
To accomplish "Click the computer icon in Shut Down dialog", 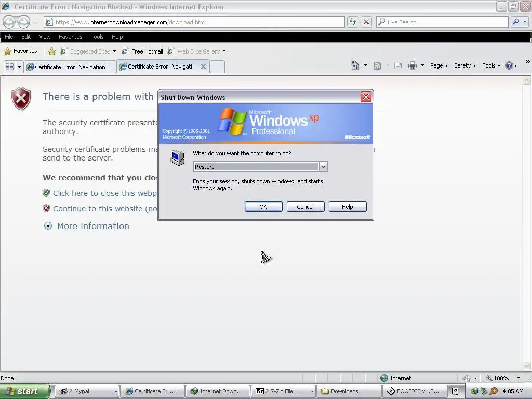I will [x=178, y=157].
